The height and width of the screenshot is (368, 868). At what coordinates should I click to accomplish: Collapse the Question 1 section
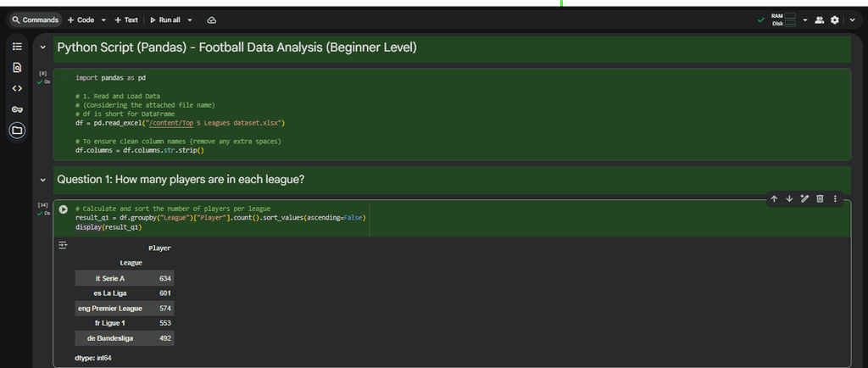pos(42,180)
